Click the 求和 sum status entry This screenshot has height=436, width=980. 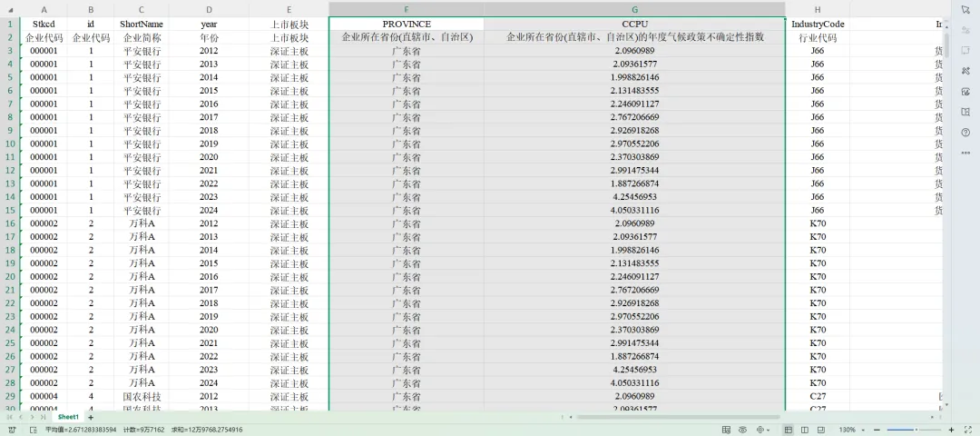(207, 430)
